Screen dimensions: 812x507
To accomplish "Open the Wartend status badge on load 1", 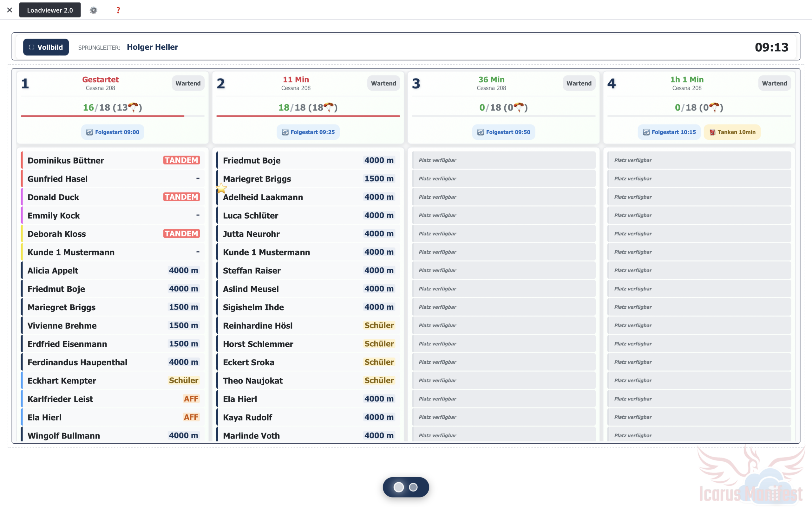I will pos(188,83).
